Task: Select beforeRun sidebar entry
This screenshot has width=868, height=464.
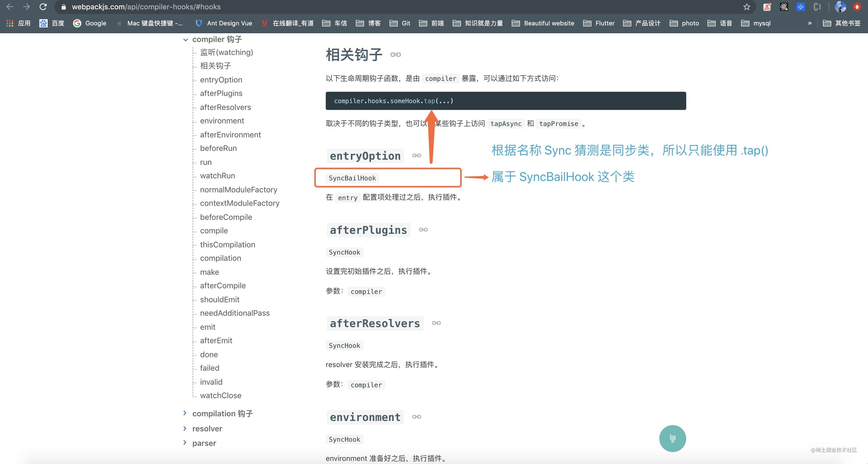Action: tap(218, 148)
